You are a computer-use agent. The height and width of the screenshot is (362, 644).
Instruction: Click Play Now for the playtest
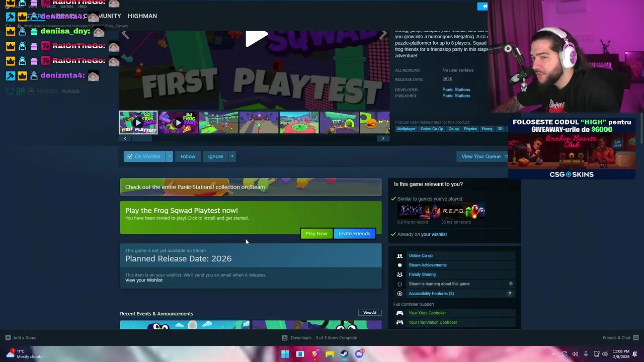click(x=316, y=233)
